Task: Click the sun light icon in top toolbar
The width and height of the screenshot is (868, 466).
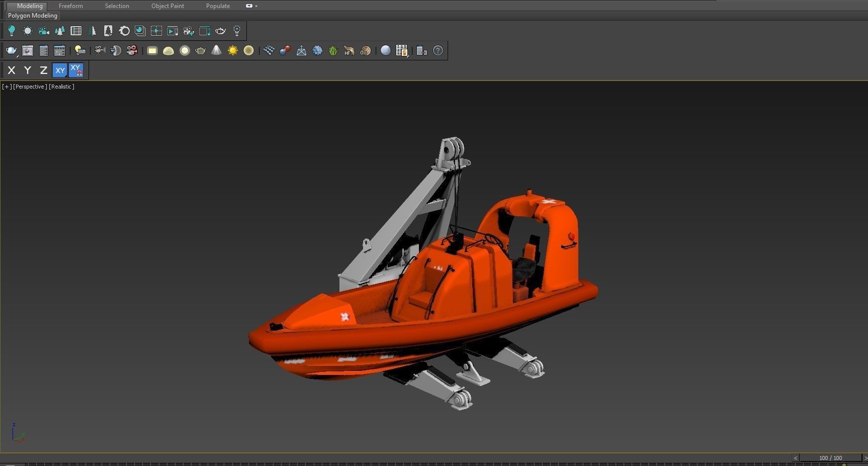Action: [x=28, y=31]
